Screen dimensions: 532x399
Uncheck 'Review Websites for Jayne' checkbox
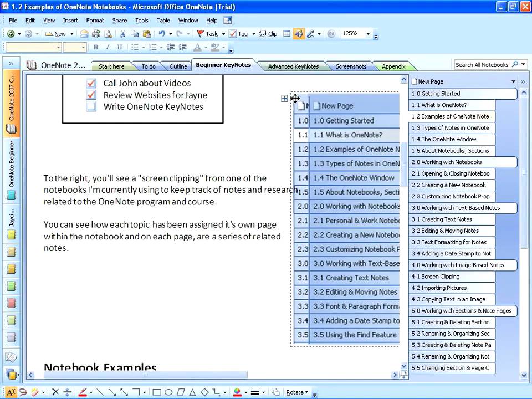pos(91,95)
